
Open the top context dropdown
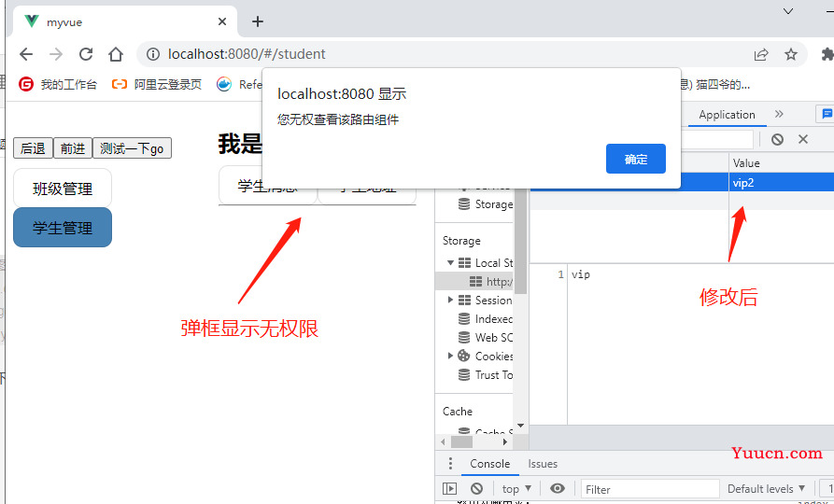(516, 488)
